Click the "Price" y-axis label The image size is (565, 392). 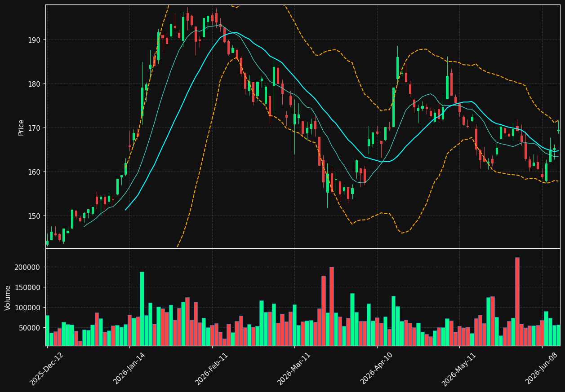pos(21,127)
